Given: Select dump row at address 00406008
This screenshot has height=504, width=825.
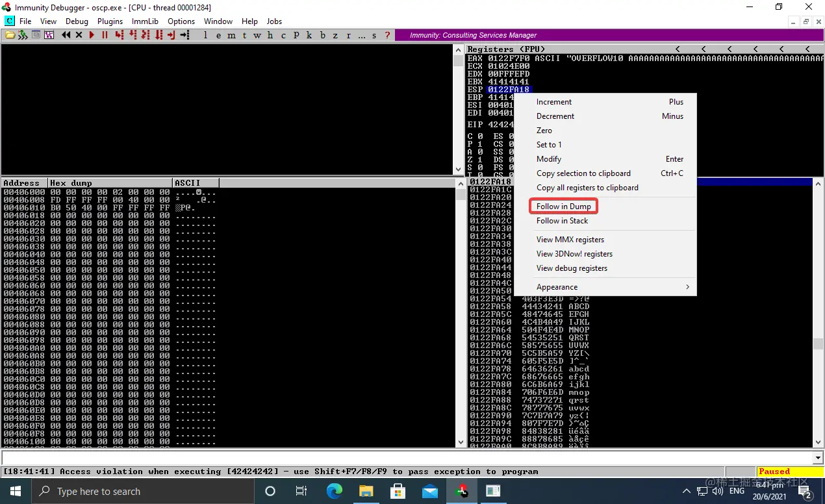Looking at the screenshot, I should pyautogui.click(x=110, y=200).
